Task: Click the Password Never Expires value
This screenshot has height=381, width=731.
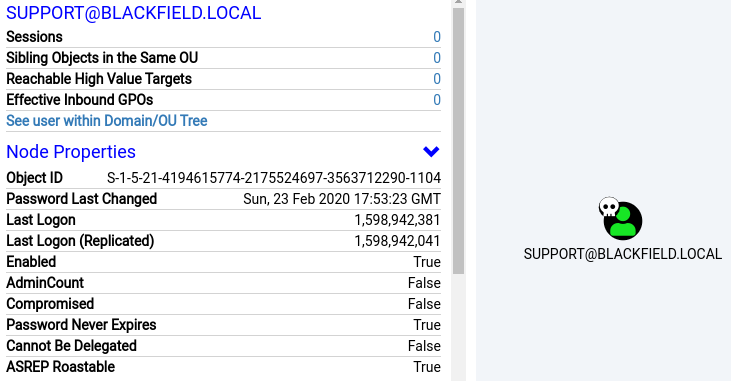Action: (x=427, y=325)
